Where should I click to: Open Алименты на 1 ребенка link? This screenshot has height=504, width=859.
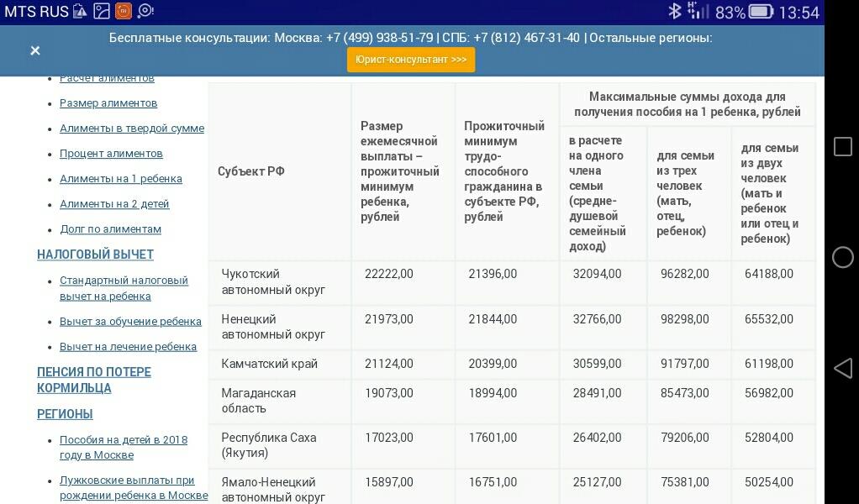(121, 178)
